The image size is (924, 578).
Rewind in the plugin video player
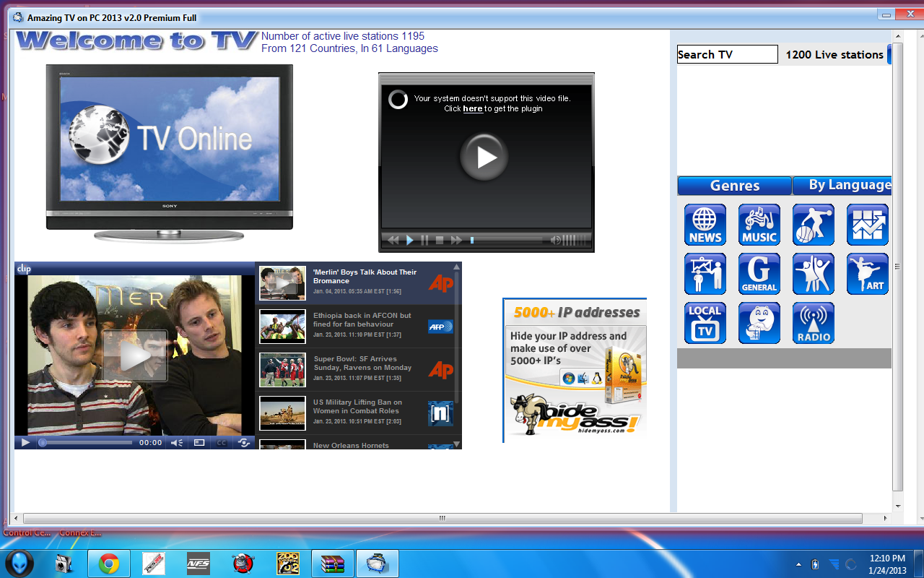pos(393,240)
